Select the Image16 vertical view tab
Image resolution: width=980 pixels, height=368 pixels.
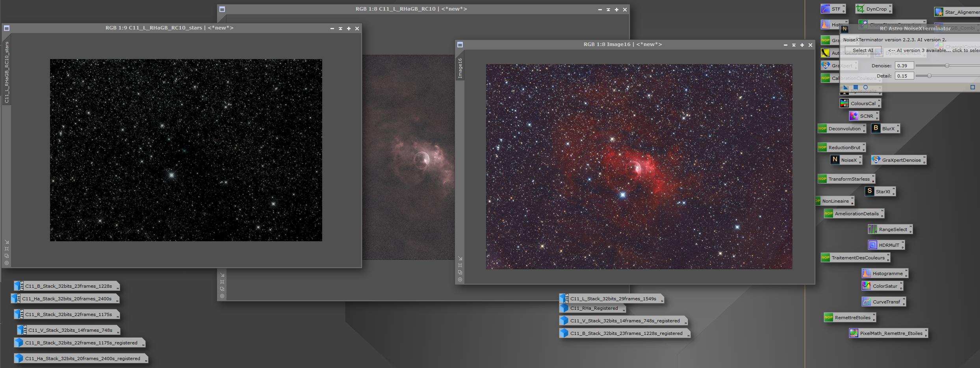(x=460, y=68)
